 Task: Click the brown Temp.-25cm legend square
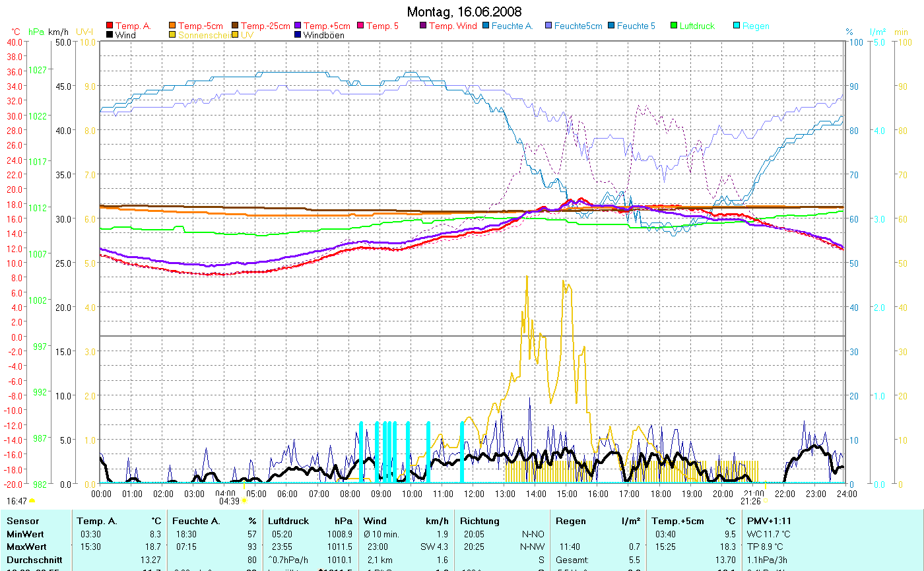coord(236,26)
